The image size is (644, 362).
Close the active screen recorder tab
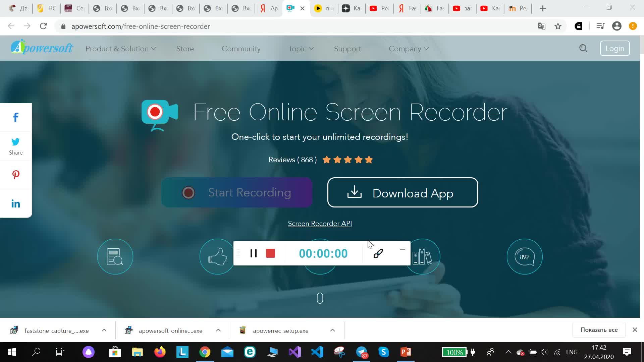pyautogui.click(x=302, y=8)
